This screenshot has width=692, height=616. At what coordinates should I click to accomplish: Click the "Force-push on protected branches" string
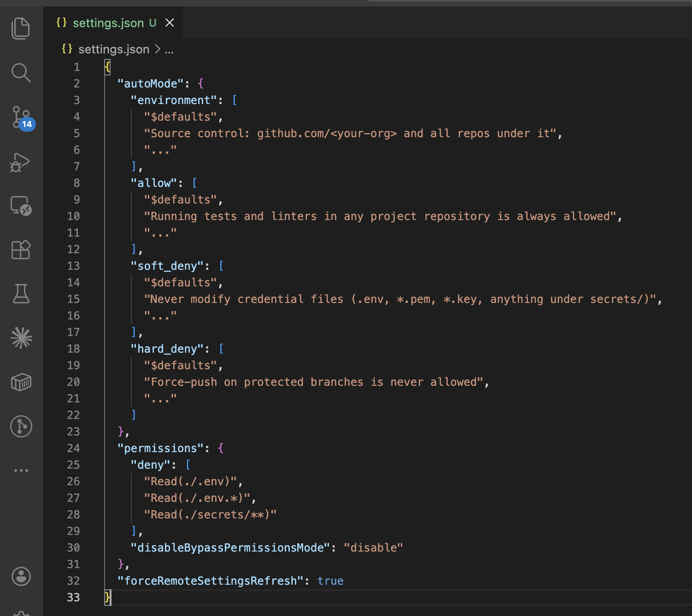click(313, 382)
